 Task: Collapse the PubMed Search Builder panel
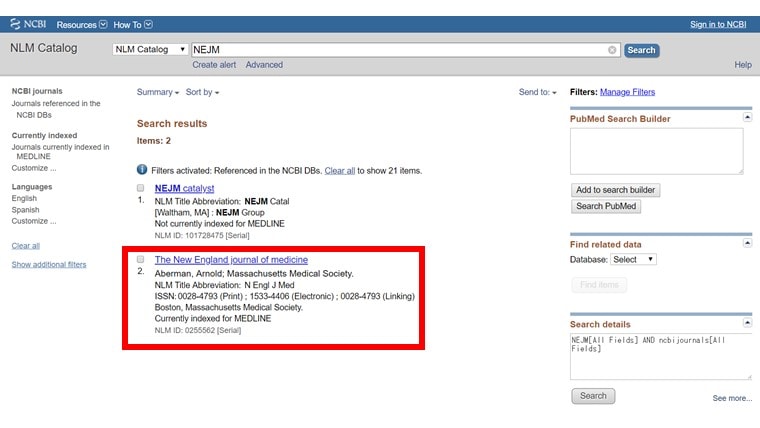tap(747, 117)
